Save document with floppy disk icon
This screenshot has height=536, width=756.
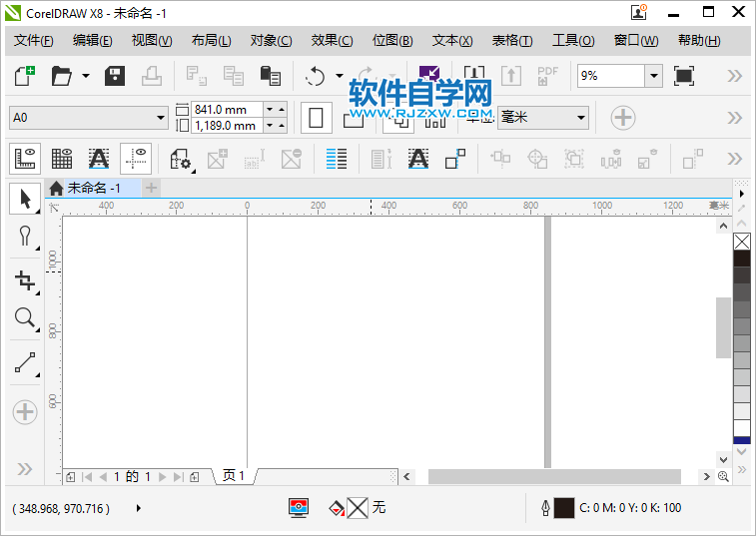(115, 76)
